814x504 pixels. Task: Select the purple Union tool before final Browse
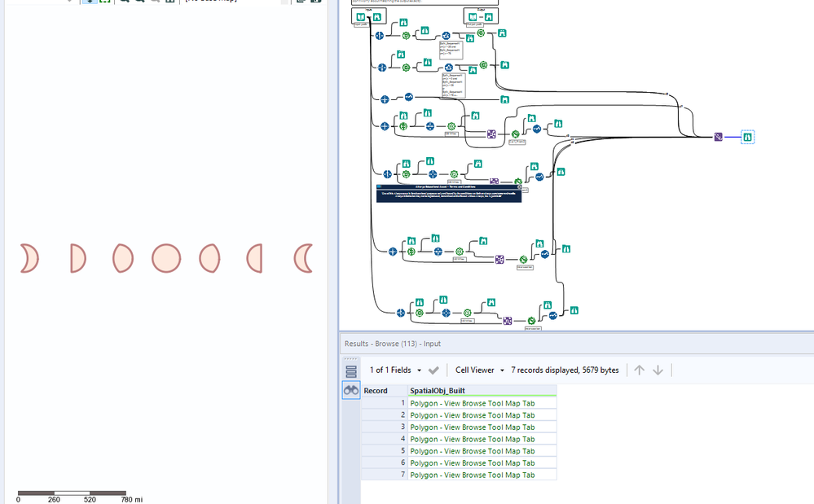pos(718,137)
